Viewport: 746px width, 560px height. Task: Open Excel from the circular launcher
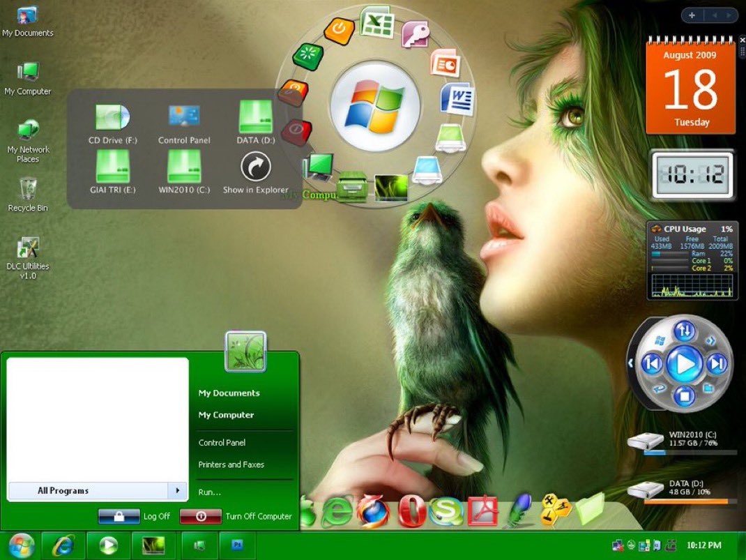pyautogui.click(x=376, y=22)
